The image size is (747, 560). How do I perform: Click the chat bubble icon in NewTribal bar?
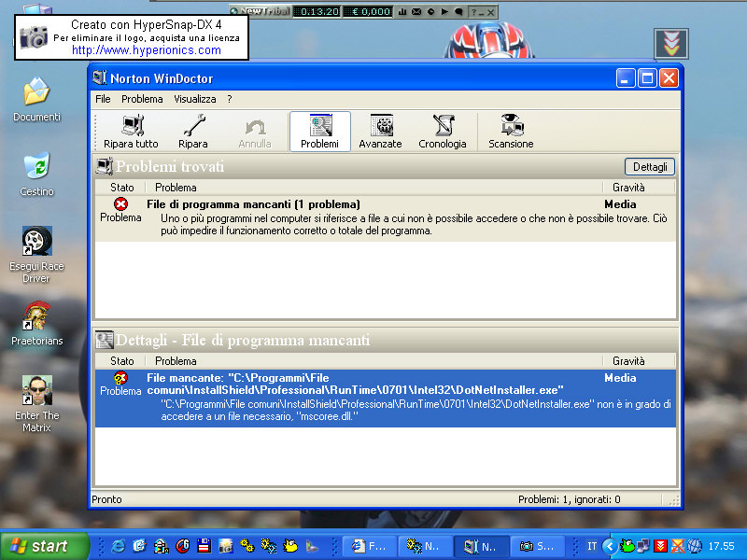pos(458,11)
